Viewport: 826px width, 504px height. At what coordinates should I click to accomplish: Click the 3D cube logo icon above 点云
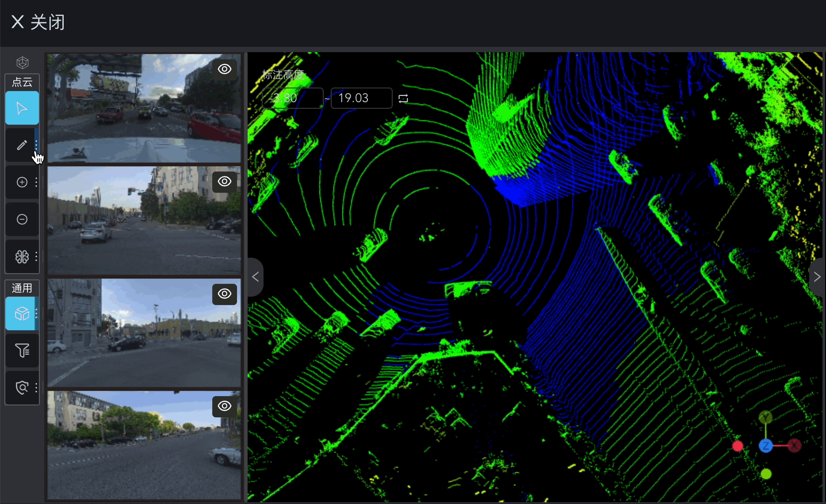coord(23,63)
